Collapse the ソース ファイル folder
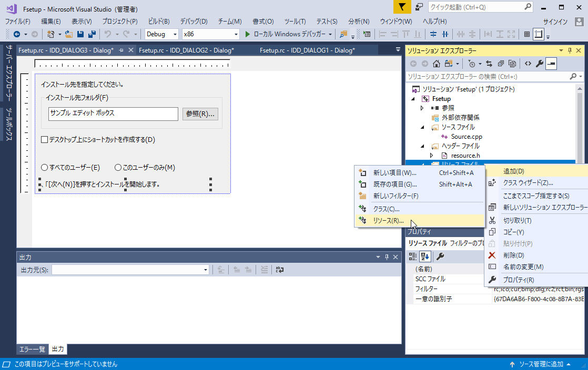Image resolution: width=588 pixels, height=370 pixels. pos(422,127)
